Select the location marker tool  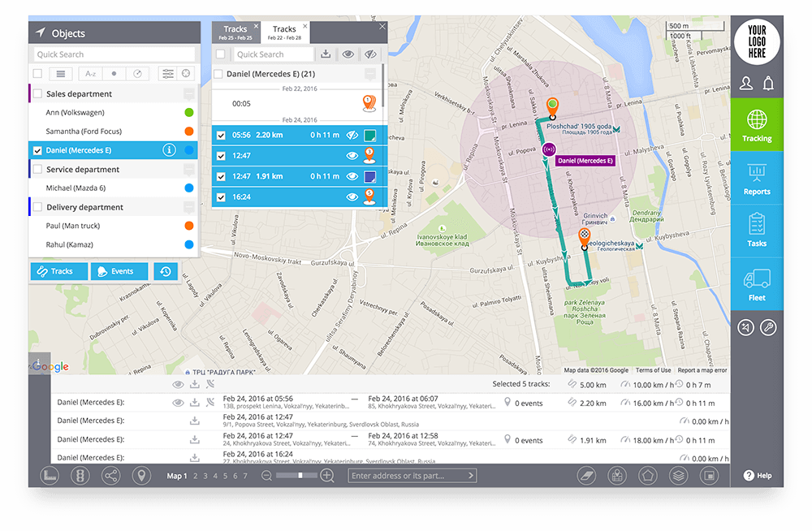tap(141, 475)
